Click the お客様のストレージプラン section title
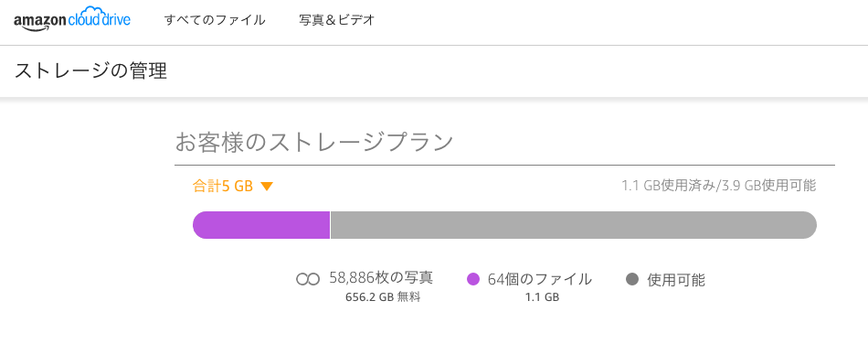Screen dimensions: 868x344 [x=314, y=143]
